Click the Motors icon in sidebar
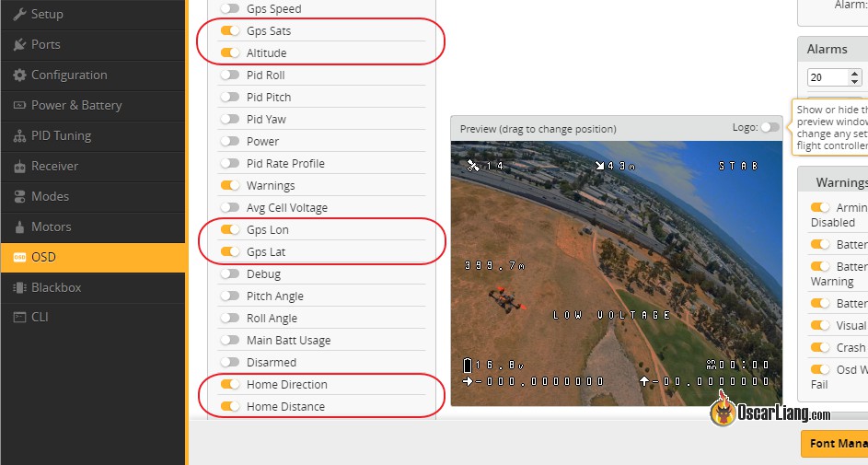The image size is (868, 465). pyautogui.click(x=20, y=227)
